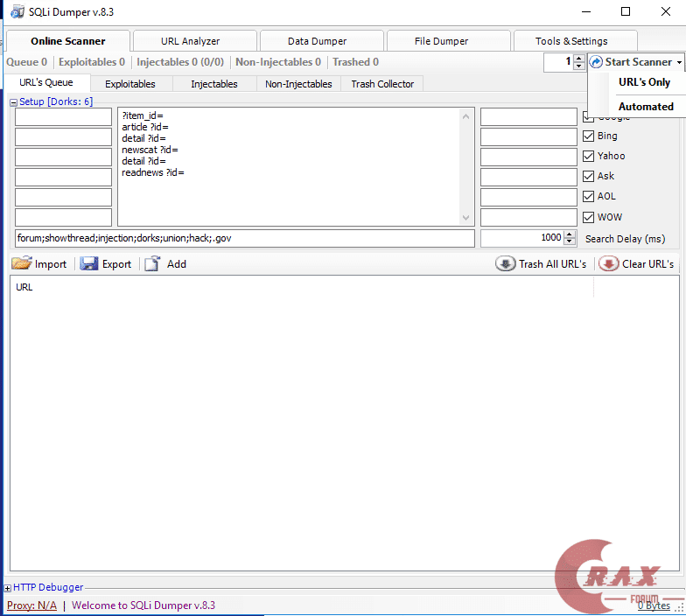The image size is (686, 616).
Task: Increase Search Delay with up spinner
Action: coord(569,234)
